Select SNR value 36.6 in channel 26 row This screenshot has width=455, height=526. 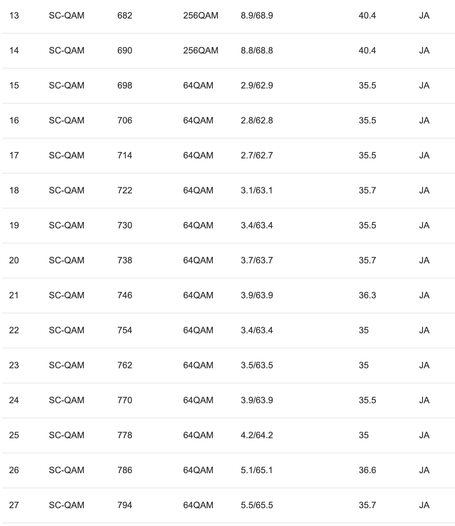(367, 470)
